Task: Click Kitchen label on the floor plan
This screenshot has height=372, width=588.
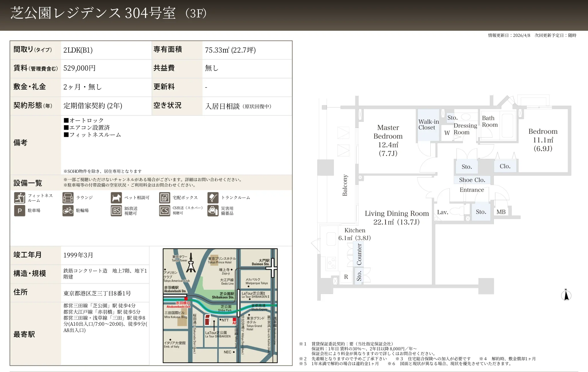Action: [355, 230]
